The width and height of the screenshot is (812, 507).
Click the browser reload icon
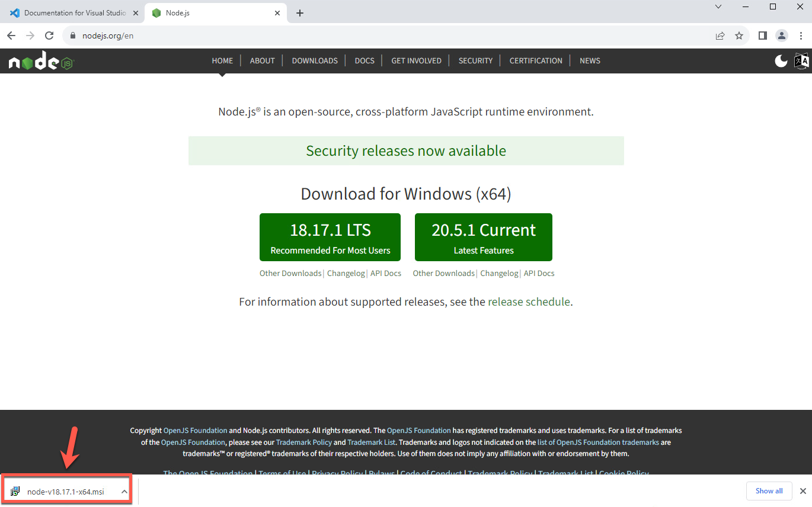tap(49, 36)
